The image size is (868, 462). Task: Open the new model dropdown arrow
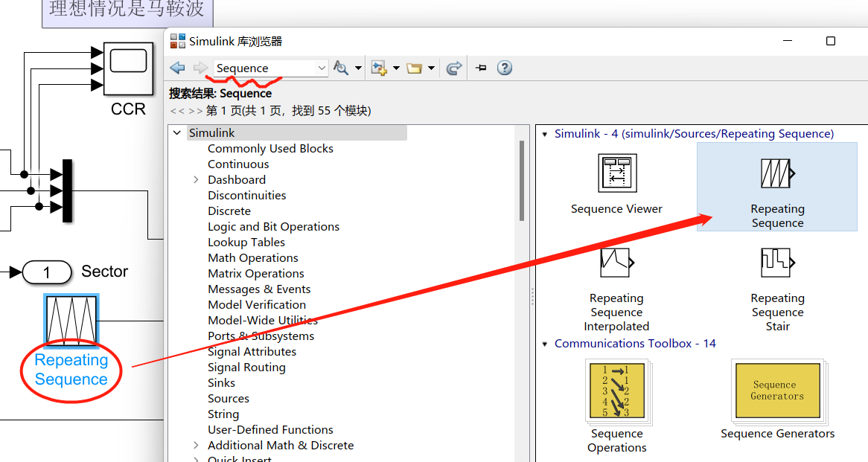[x=396, y=68]
